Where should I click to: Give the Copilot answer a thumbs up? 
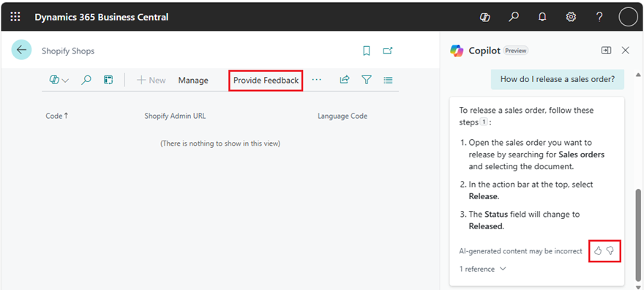click(598, 250)
